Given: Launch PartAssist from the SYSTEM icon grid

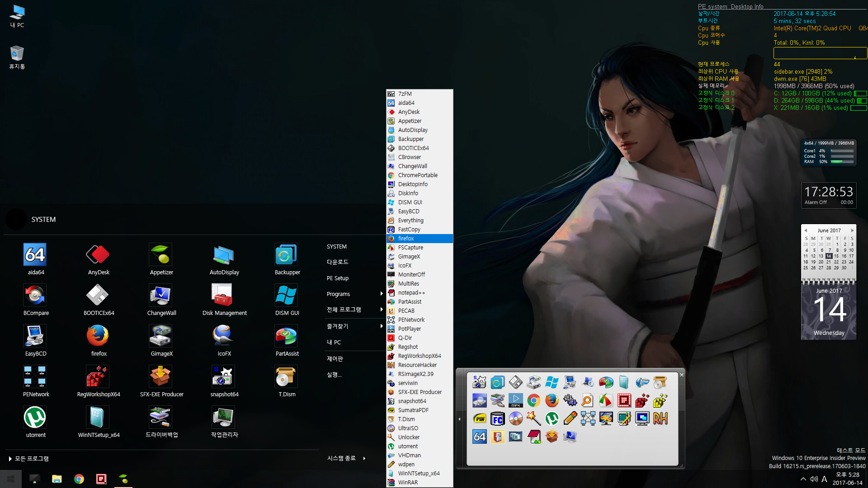Looking at the screenshot, I should 287,341.
